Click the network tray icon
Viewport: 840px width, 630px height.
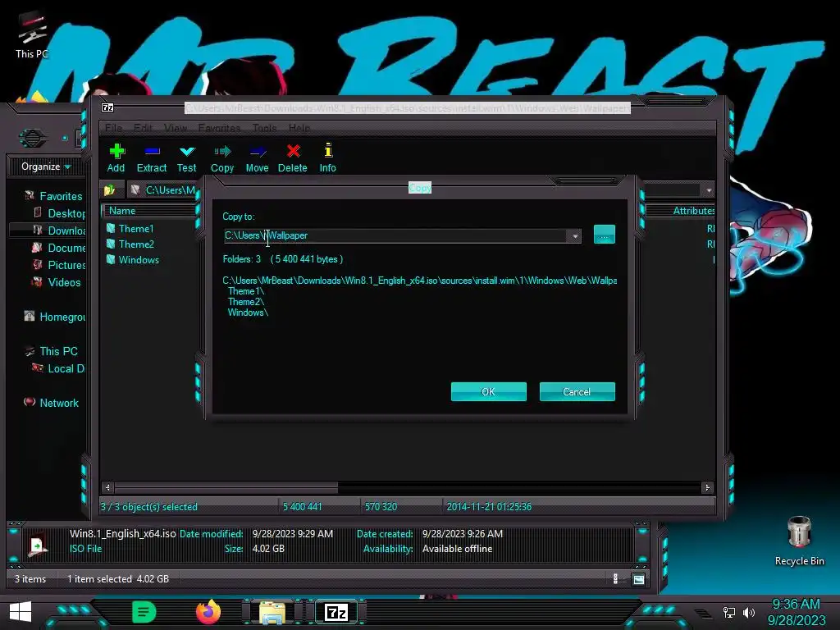point(729,612)
